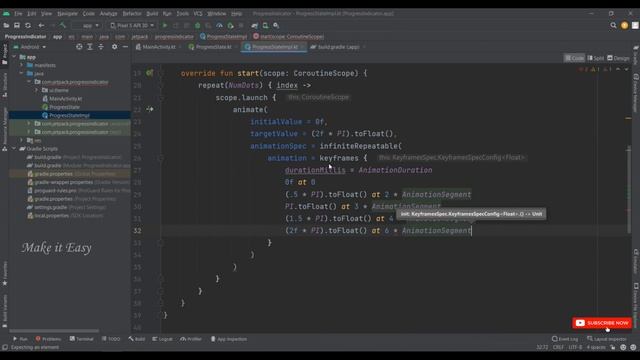This screenshot has height=360, width=640.
Task: Open the Logcat tool window button
Action: [162, 339]
